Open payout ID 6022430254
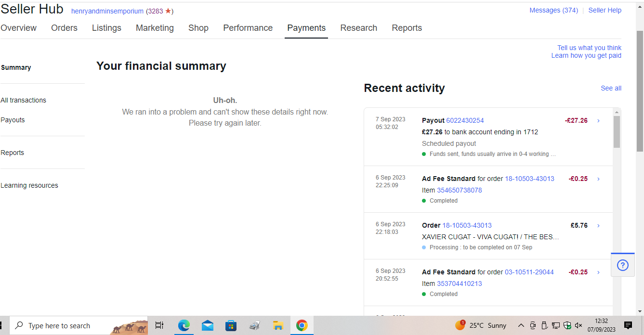The image size is (644, 335). coord(465,120)
